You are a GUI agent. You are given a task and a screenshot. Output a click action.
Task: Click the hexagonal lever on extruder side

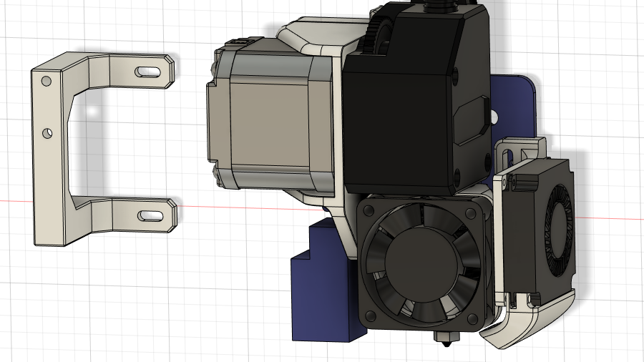472,120
